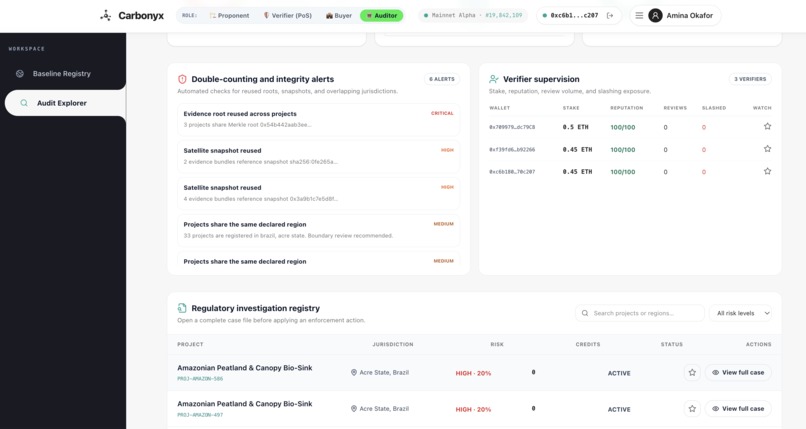Click the CRITICAL severity tag

point(442,113)
